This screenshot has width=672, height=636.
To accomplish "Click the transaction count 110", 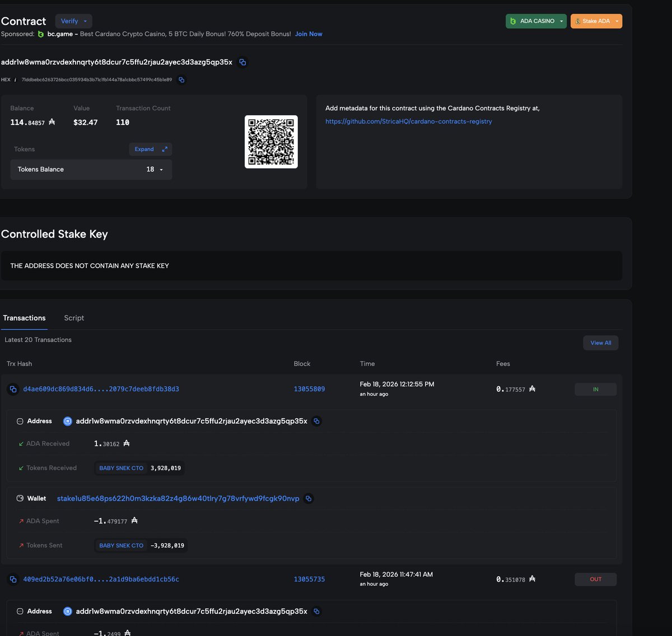I will 123,122.
